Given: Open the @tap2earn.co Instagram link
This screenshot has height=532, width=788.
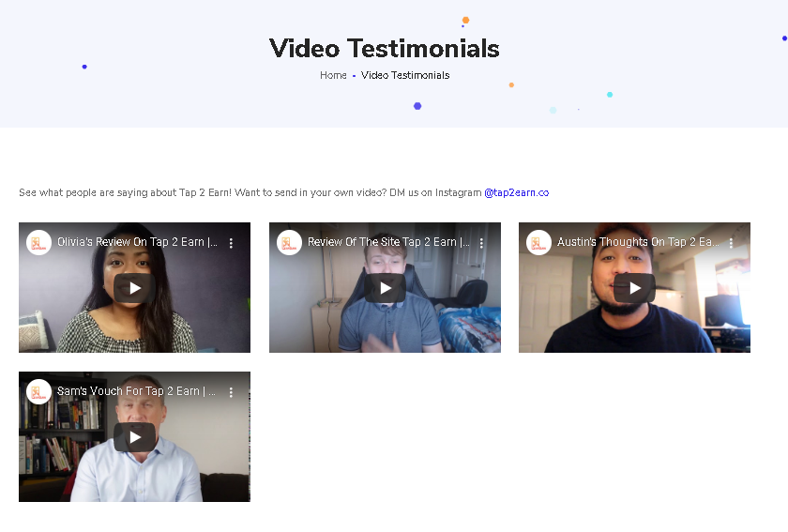Looking at the screenshot, I should 517,192.
